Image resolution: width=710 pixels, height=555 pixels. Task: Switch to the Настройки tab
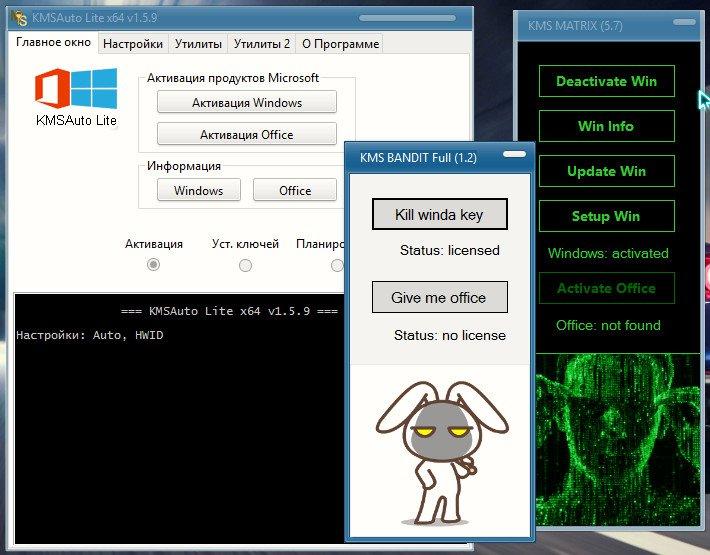pos(132,43)
